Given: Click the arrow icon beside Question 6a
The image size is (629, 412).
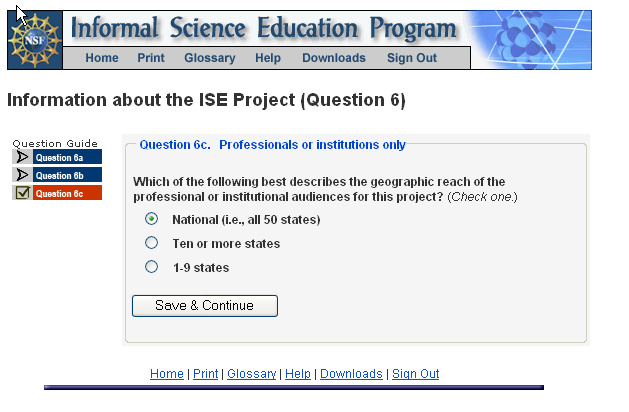Looking at the screenshot, I should [22, 157].
